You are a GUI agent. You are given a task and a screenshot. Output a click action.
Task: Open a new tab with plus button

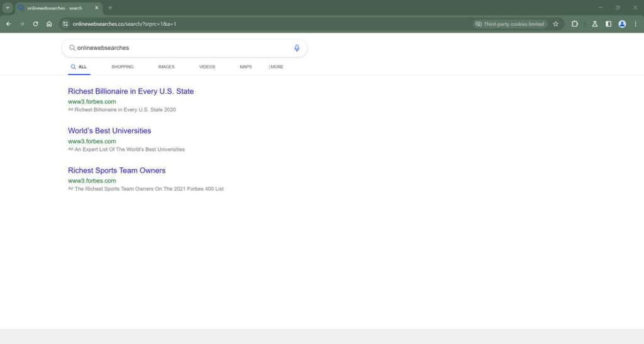tap(110, 8)
